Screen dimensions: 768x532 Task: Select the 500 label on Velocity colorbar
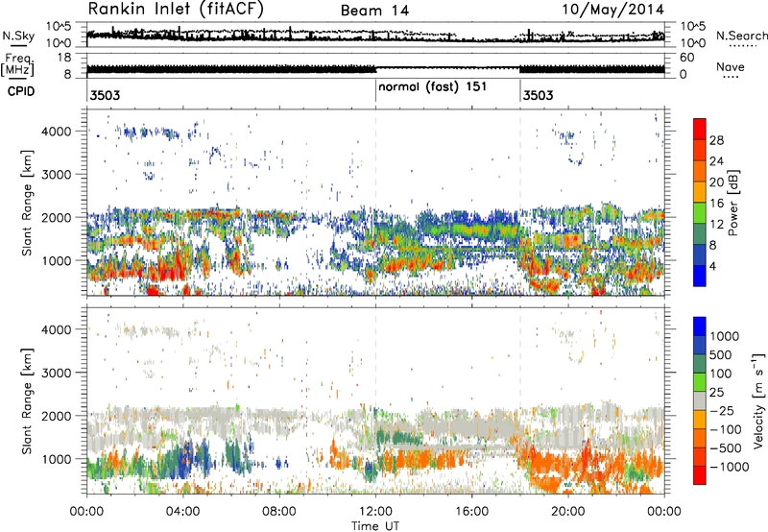(x=721, y=354)
